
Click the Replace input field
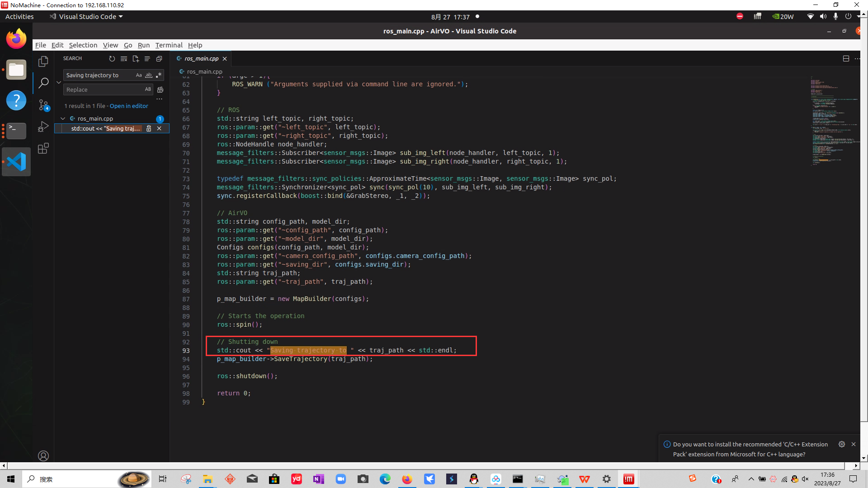(103, 90)
